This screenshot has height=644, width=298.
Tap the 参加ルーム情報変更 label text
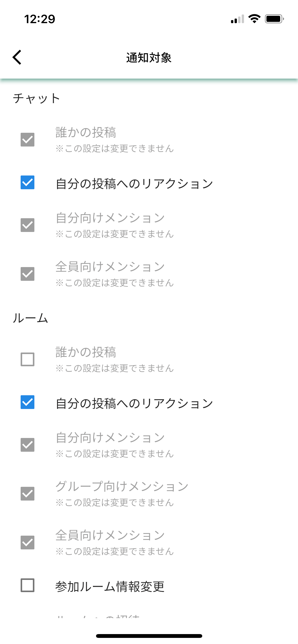tap(110, 587)
